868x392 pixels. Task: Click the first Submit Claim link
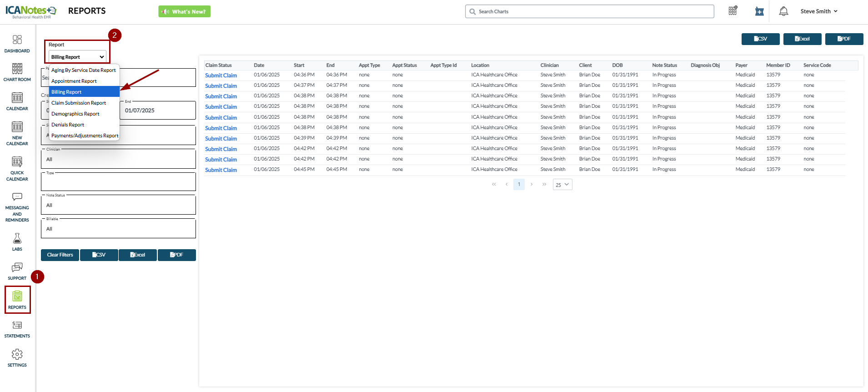click(221, 75)
